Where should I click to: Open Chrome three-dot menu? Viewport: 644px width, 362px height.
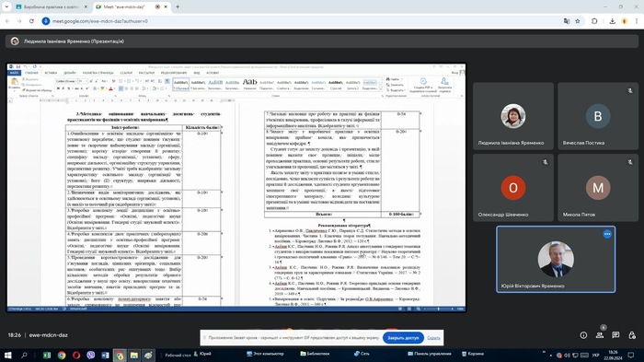tap(637, 21)
